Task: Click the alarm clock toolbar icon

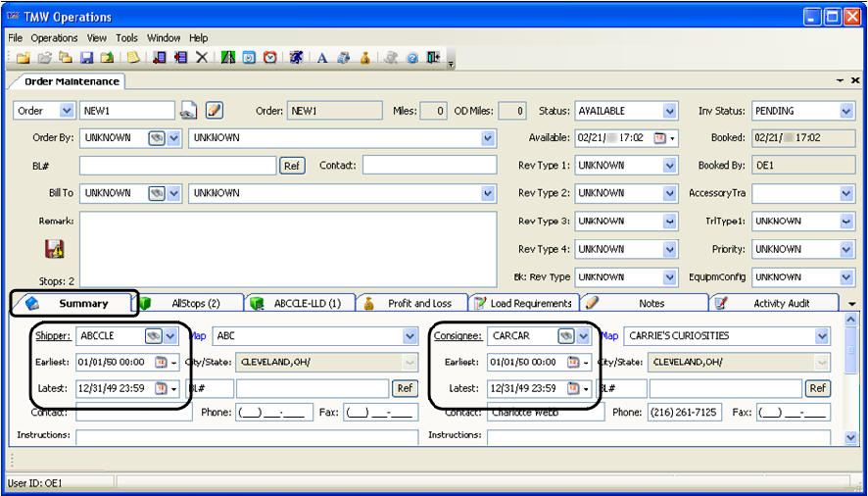Action: 269,58
